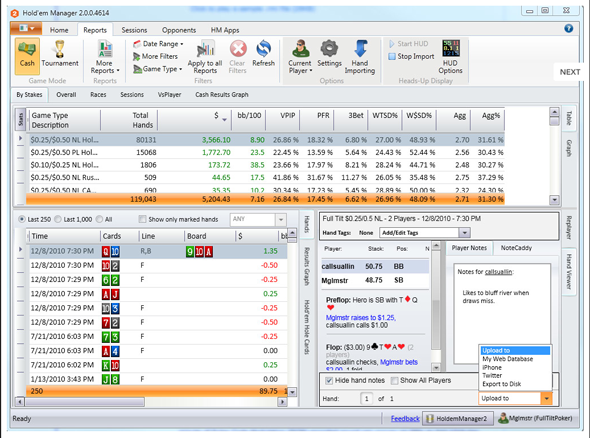Select Cash game mode icon

(x=27, y=56)
